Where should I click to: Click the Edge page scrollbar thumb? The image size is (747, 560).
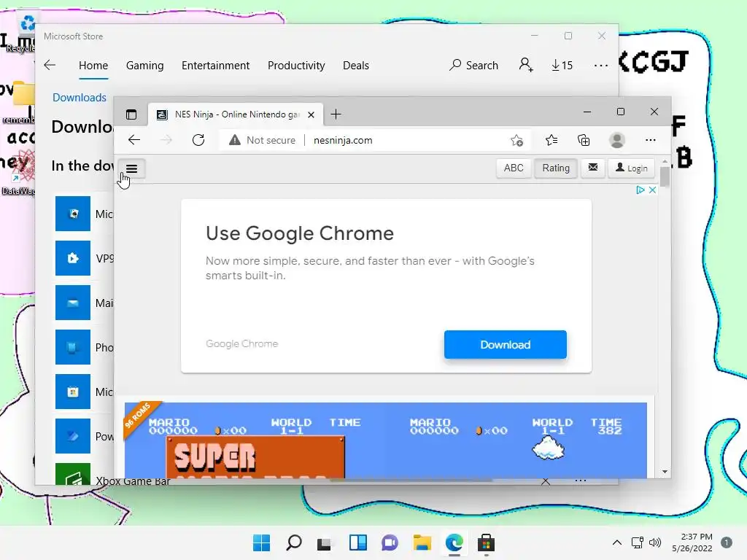(x=665, y=178)
